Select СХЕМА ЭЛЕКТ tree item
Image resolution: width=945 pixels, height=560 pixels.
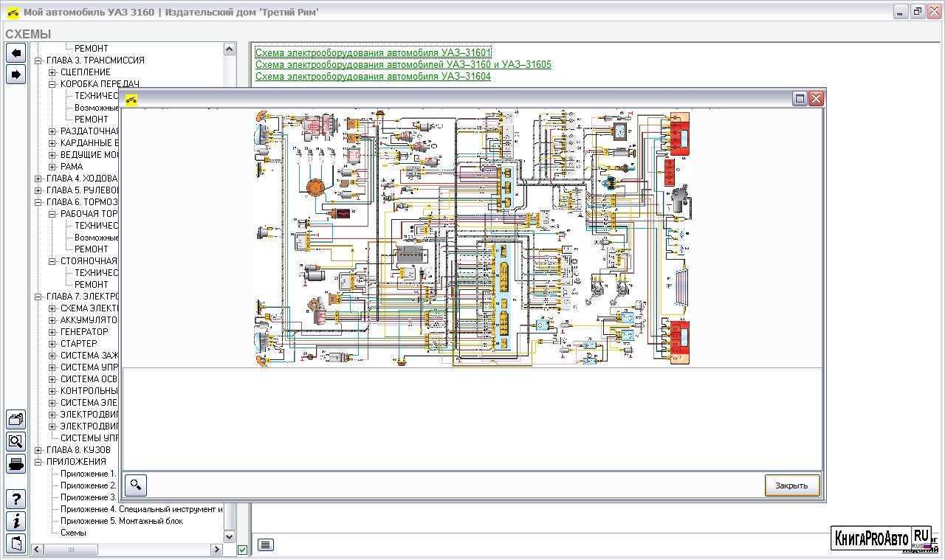89,308
